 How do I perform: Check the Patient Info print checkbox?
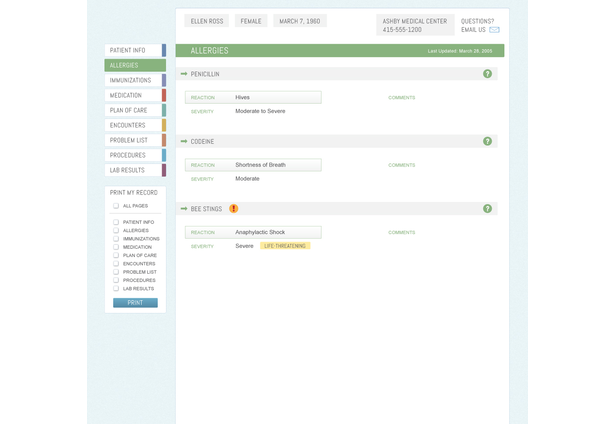[x=116, y=222]
